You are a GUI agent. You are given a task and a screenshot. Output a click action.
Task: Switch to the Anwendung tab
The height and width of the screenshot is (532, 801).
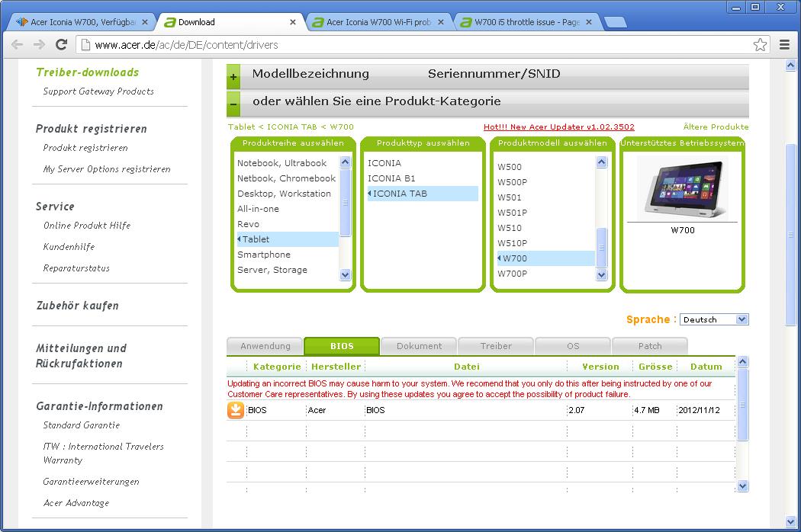265,346
